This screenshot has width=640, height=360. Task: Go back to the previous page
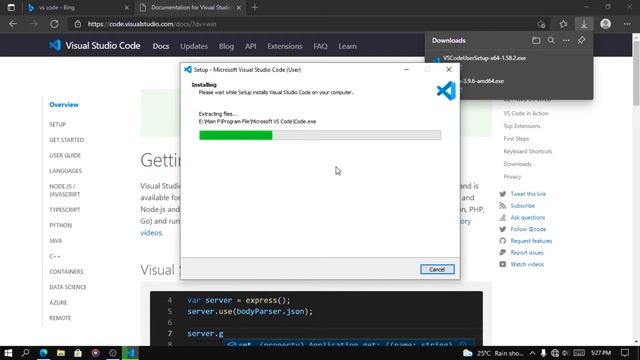tap(13, 24)
